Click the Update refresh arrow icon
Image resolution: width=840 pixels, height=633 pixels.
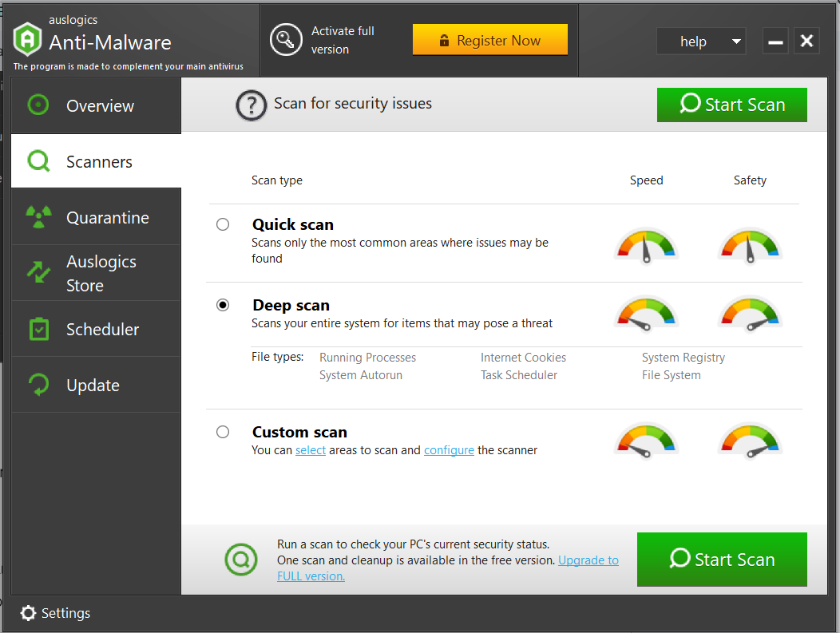pos(38,384)
